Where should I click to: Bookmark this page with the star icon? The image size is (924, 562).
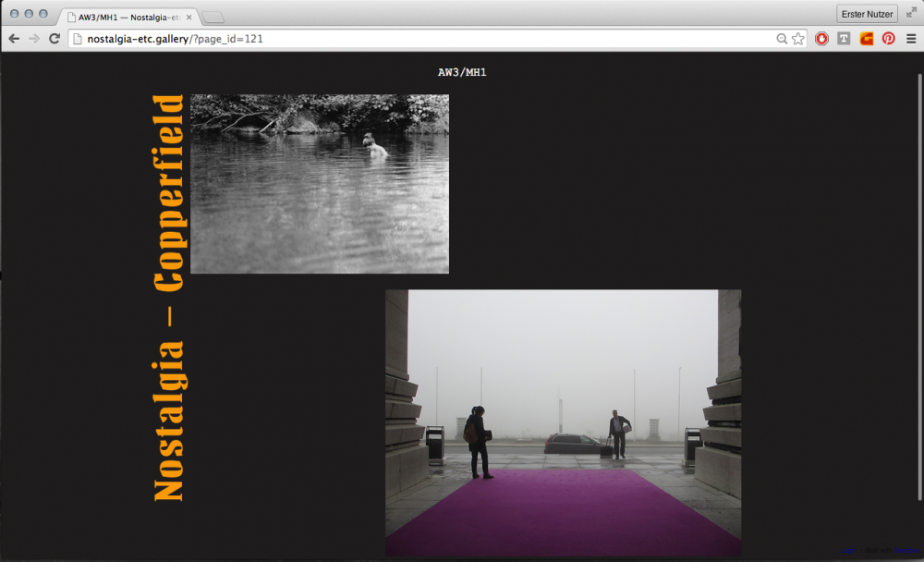pos(798,39)
